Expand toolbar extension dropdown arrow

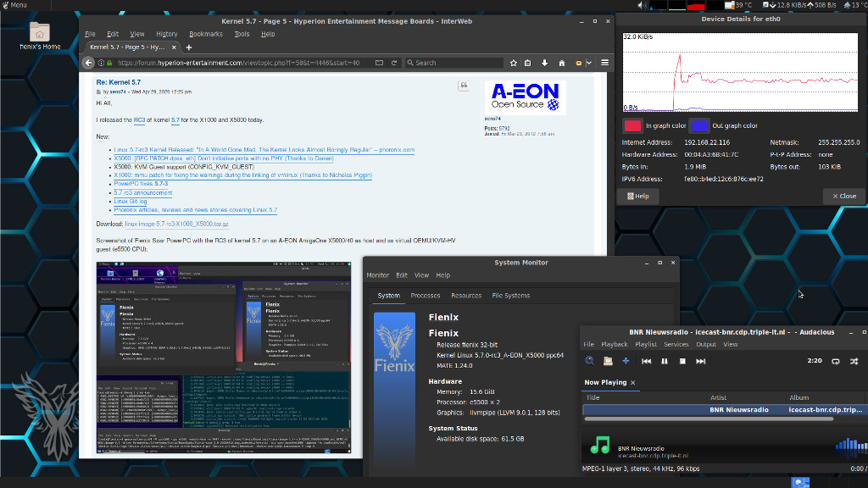tap(589, 63)
